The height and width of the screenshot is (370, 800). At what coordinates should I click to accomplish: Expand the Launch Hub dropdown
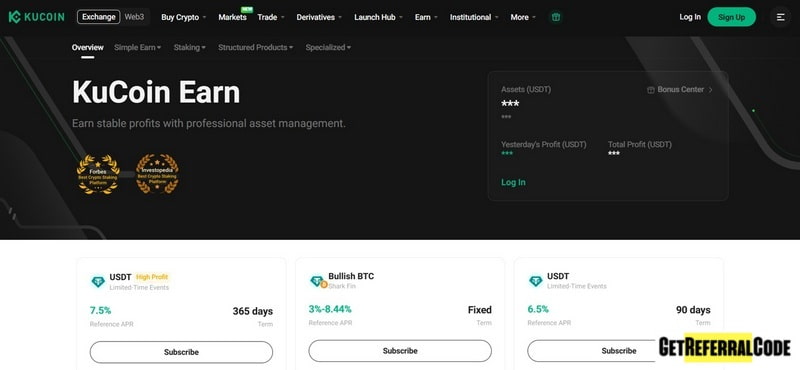[379, 17]
